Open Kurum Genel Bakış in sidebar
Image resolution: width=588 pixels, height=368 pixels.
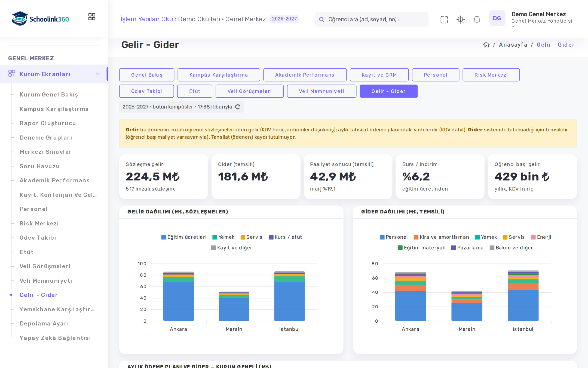49,95
